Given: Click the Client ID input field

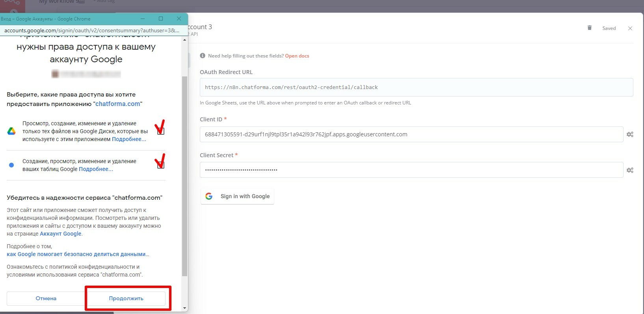Looking at the screenshot, I should click(x=411, y=134).
